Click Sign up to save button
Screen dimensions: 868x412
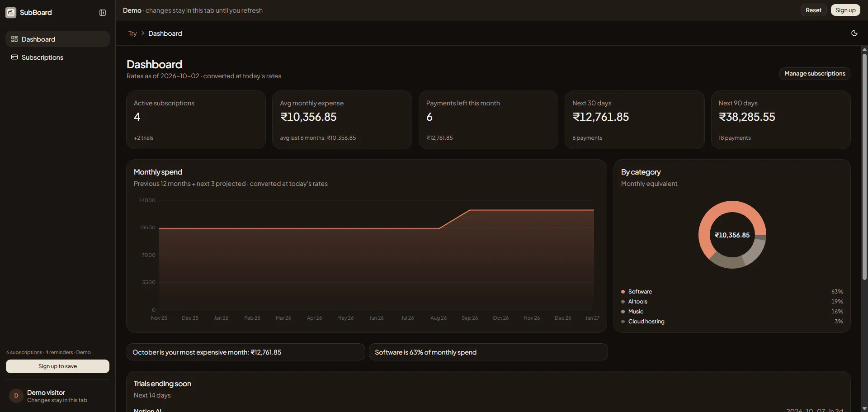pyautogui.click(x=57, y=366)
